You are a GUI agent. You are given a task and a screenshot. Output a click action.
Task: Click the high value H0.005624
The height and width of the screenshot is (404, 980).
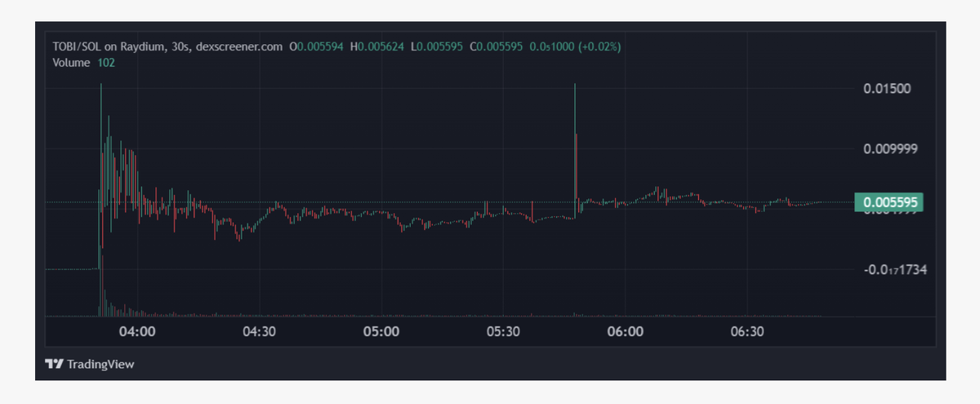click(376, 47)
